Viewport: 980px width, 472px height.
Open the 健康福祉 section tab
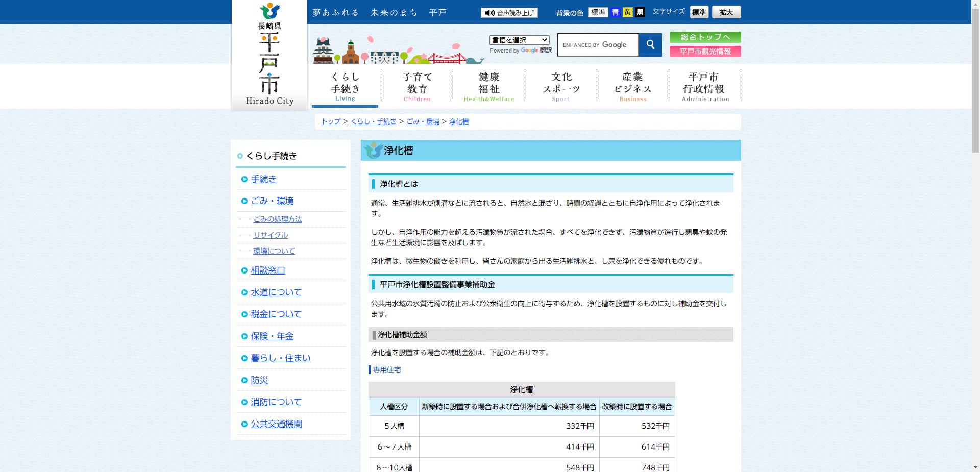[x=488, y=86]
